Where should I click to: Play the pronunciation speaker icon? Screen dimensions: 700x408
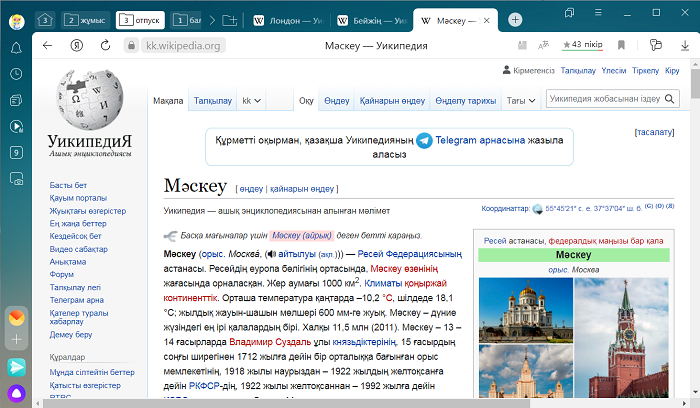271,254
